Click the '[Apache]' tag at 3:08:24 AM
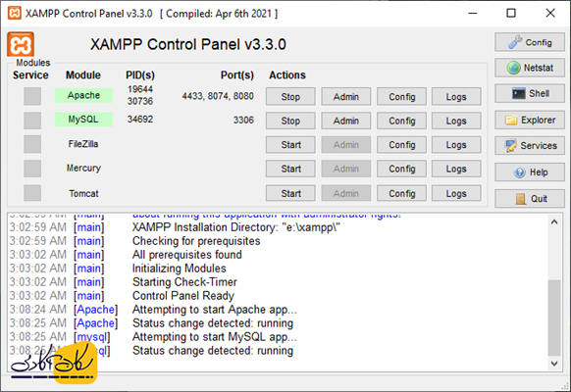The width and height of the screenshot is (571, 392). pyautogui.click(x=96, y=310)
